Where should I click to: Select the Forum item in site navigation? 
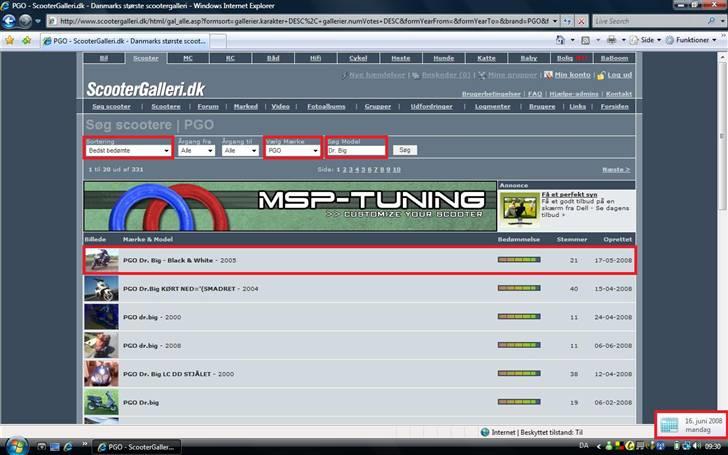coord(207,106)
